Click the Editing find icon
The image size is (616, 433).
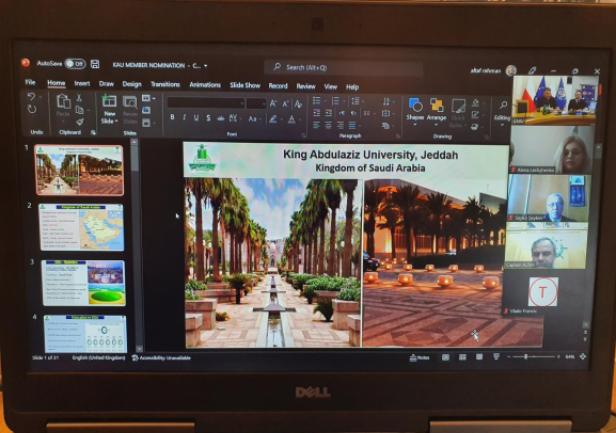tap(501, 106)
